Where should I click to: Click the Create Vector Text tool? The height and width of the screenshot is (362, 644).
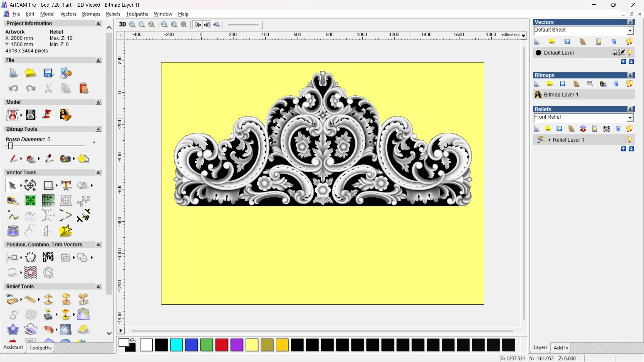(x=66, y=185)
